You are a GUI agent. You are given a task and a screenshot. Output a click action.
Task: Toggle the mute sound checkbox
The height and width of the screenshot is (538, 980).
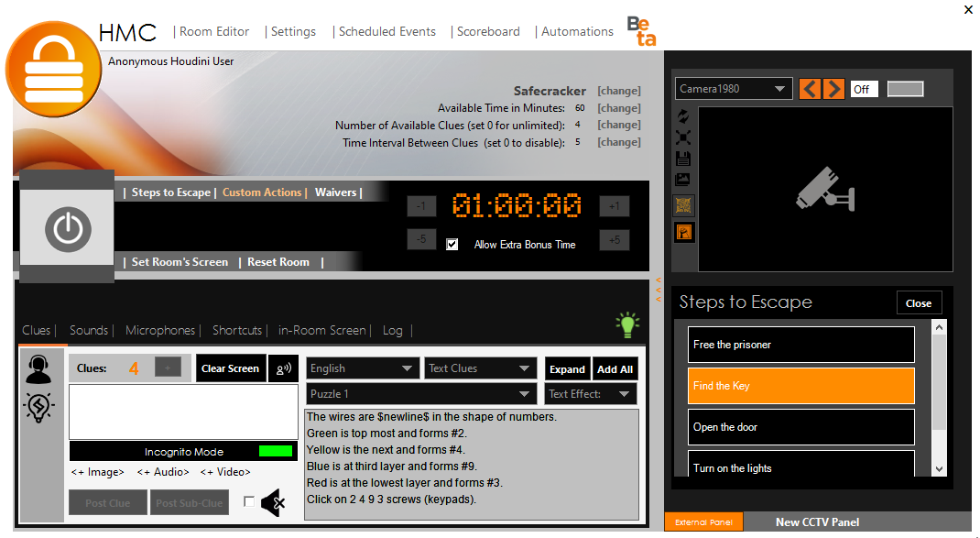pyautogui.click(x=249, y=501)
